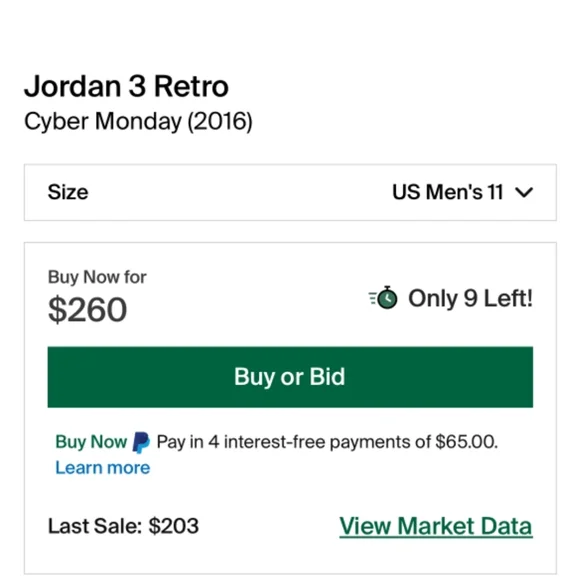Expand the size chevron arrow
Viewport: 580px width, 580px height.
(x=524, y=192)
